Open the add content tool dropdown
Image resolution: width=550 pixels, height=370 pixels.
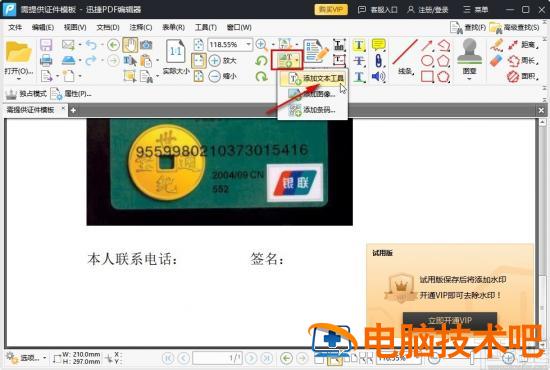(x=298, y=60)
